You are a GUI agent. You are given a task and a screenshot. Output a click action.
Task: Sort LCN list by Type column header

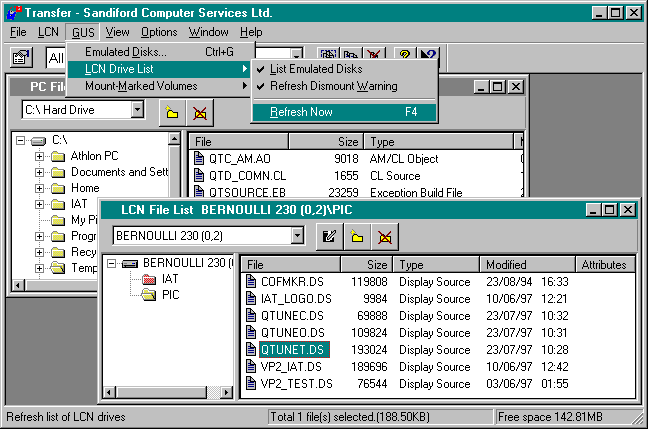[436, 265]
